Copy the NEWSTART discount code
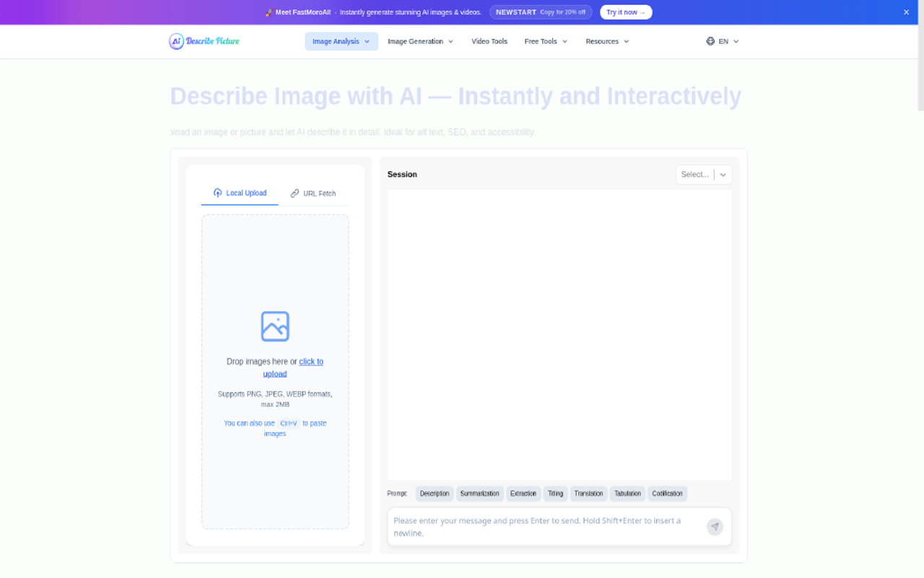Image resolution: width=924 pixels, height=578 pixels. pos(541,12)
